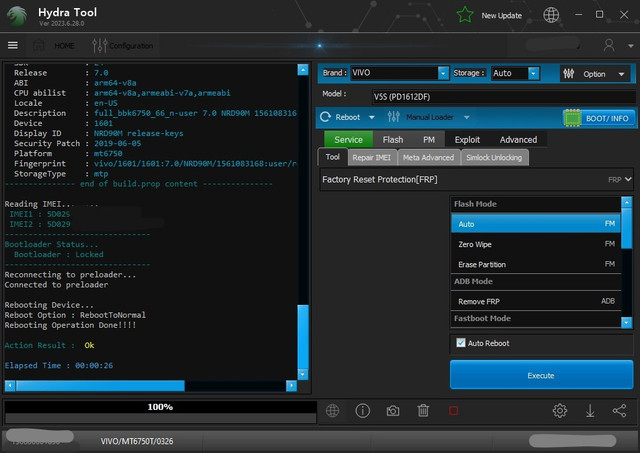Click Manual Loader

tap(421, 117)
